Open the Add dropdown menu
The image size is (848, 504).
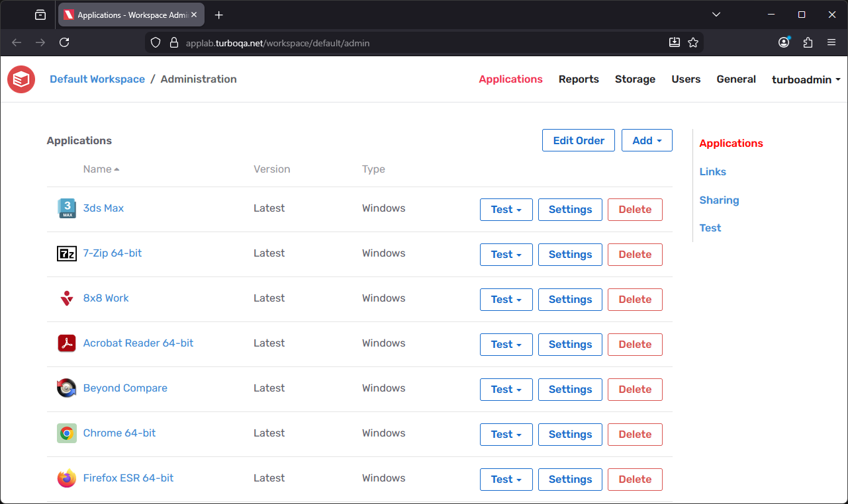647,140
